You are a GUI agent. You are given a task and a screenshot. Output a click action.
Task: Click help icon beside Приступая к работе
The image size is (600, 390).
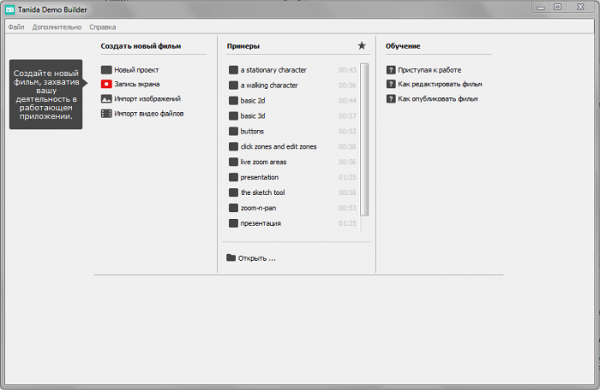coord(391,70)
